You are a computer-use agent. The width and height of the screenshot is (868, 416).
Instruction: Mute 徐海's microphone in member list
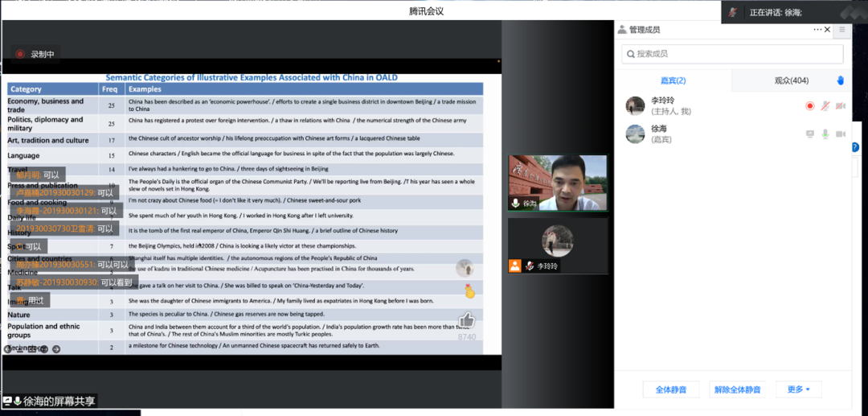click(825, 134)
